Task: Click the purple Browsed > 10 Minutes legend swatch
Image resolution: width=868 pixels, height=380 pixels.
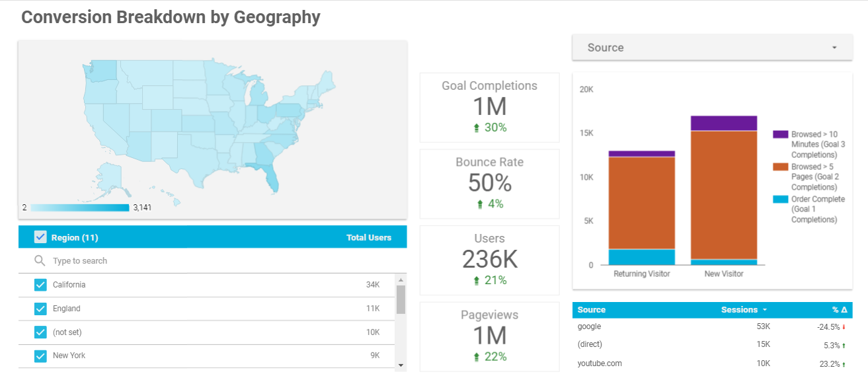Action: coord(781,134)
